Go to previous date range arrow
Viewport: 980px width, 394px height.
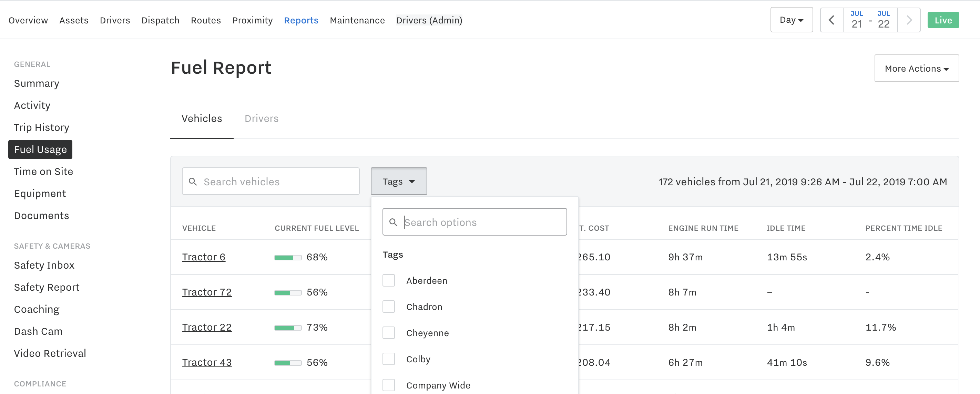click(x=831, y=20)
